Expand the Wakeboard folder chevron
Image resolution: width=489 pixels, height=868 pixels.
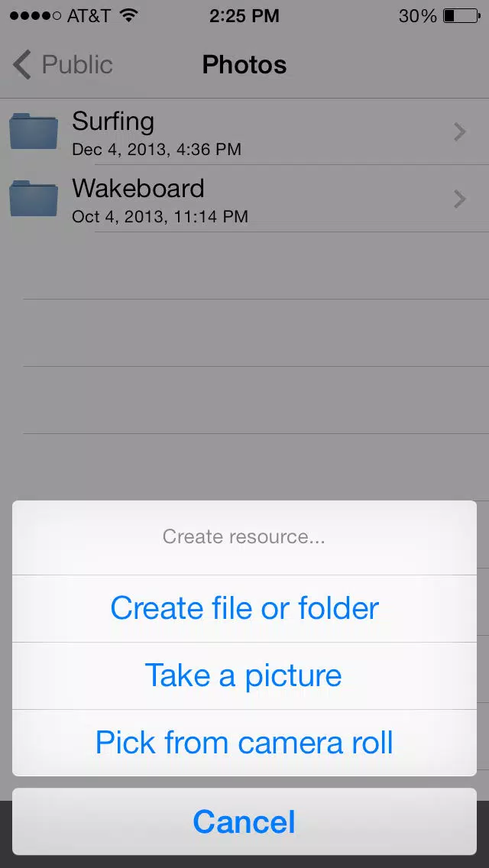[459, 199]
